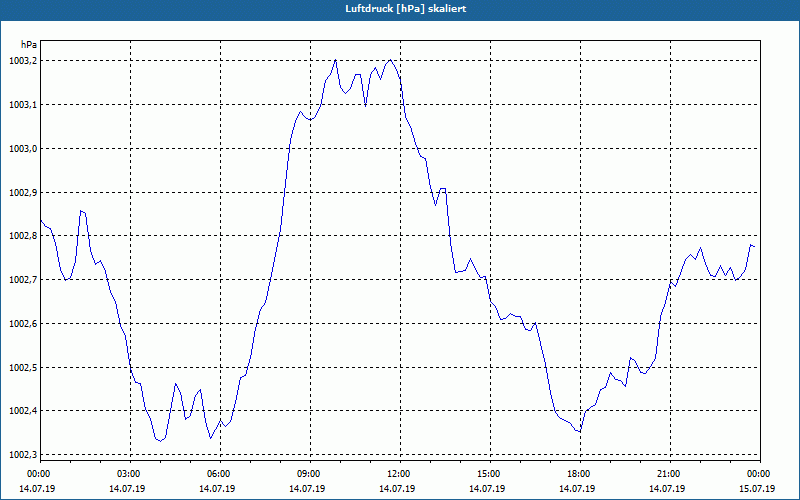Image resolution: width=800 pixels, height=500 pixels.
Task: Click the 1002,3 y-axis label
Action: (23, 455)
